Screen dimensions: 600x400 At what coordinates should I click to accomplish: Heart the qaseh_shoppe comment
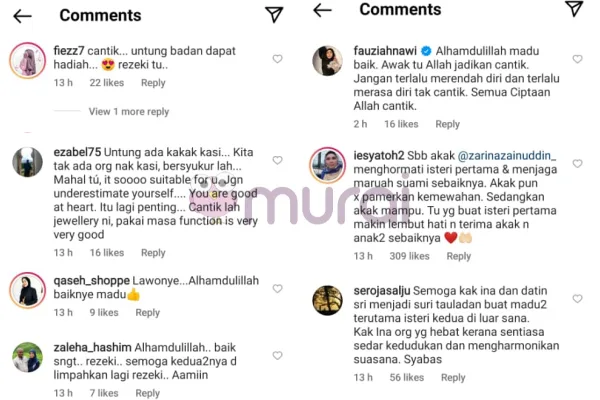[x=277, y=288]
